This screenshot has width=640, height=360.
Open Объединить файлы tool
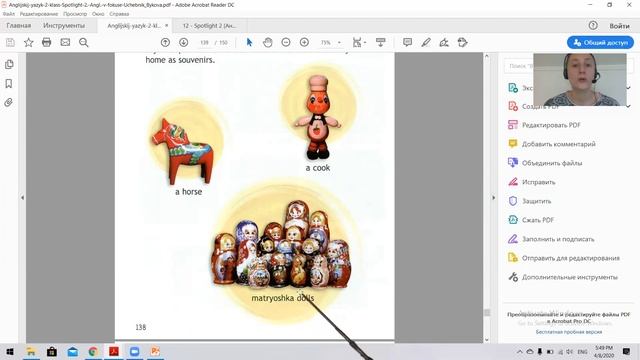pyautogui.click(x=552, y=163)
